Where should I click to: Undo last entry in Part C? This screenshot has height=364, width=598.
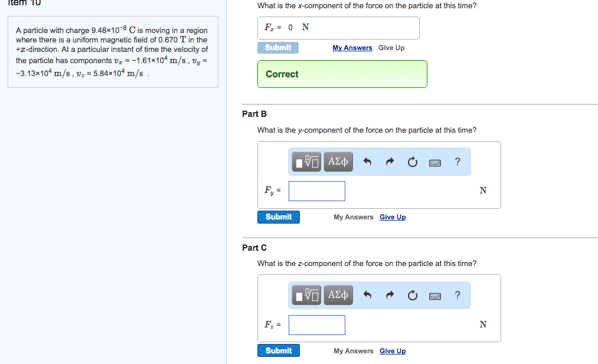367,296
